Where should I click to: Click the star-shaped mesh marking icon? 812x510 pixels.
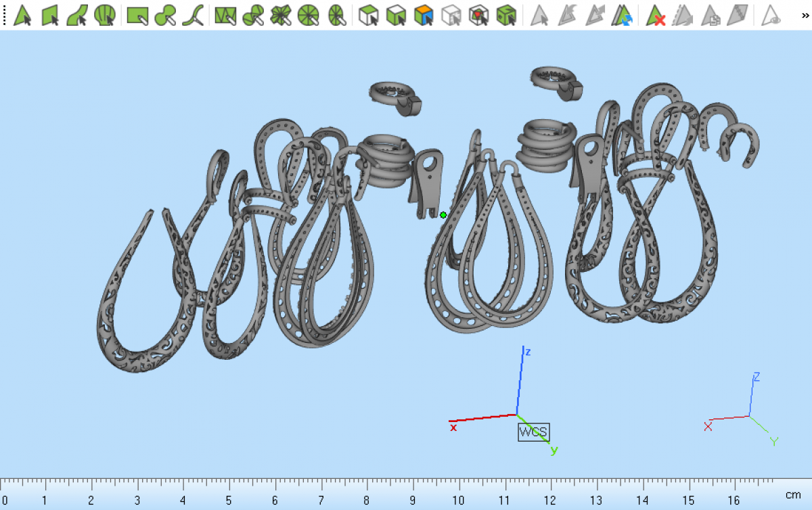pos(280,15)
